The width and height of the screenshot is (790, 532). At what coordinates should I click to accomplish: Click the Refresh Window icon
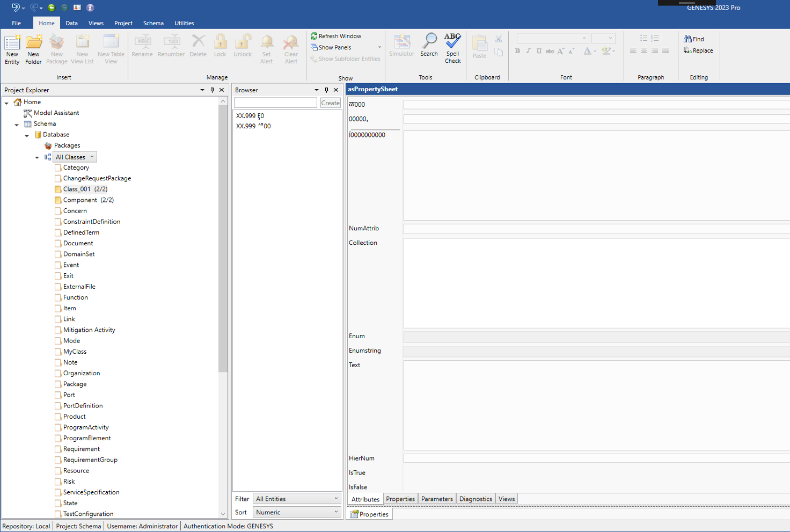[314, 36]
